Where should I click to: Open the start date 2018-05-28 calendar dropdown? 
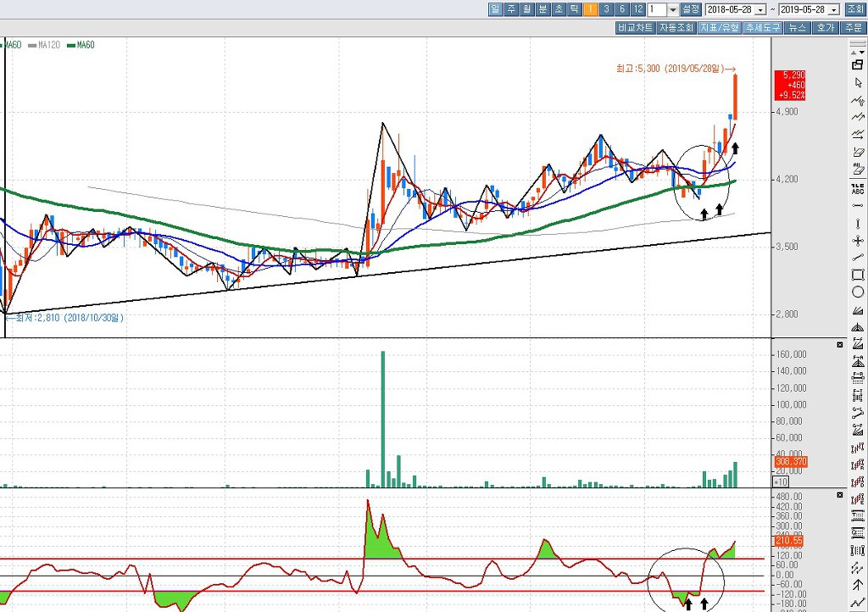[760, 9]
